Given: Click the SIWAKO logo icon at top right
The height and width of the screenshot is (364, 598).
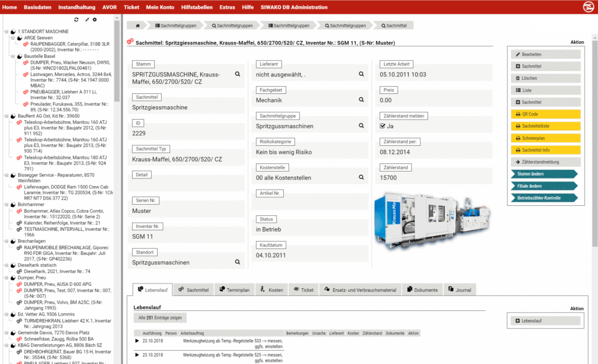Looking at the screenshot, I should pos(584,6).
